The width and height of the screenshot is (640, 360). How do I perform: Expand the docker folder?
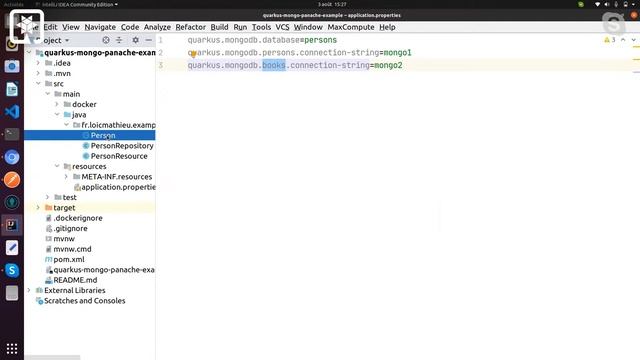(x=57, y=104)
